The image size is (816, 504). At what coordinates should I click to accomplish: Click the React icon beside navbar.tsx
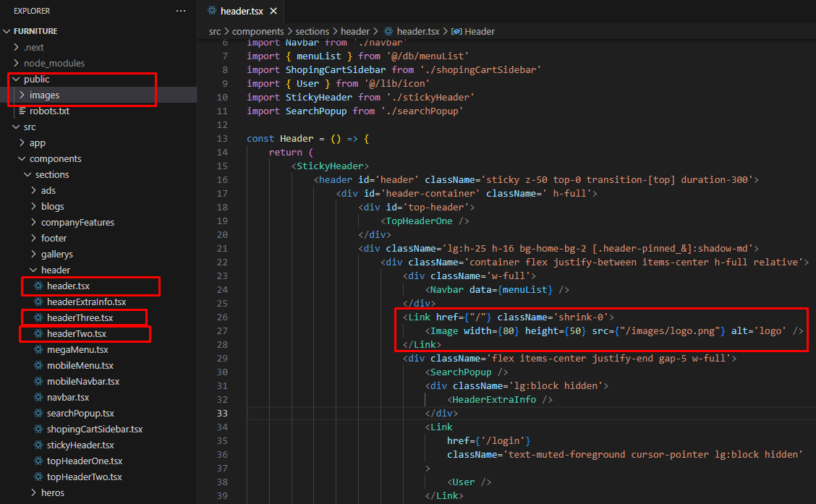(38, 398)
